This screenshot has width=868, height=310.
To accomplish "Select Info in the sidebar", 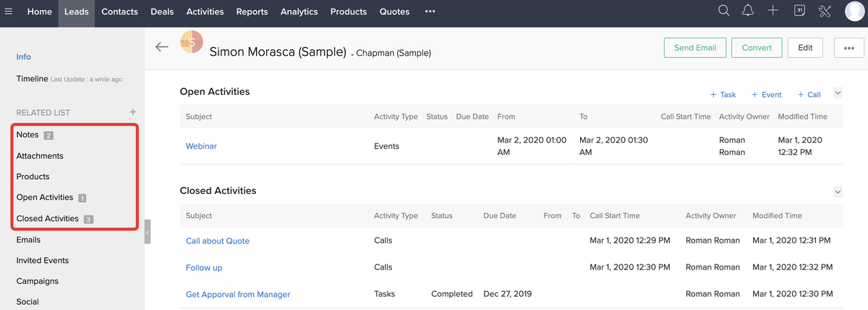I will tap(24, 56).
